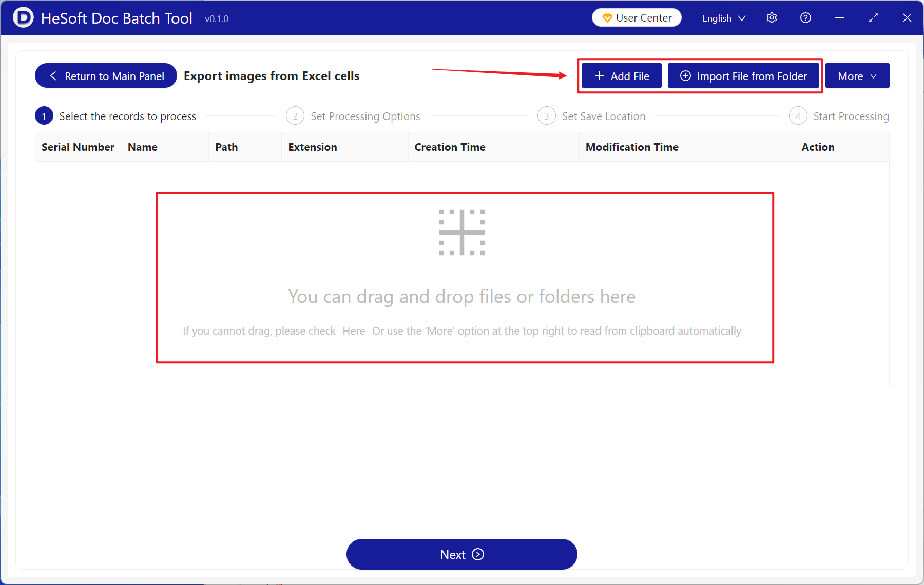Click the Next button
This screenshot has height=585, width=924.
[x=462, y=554]
